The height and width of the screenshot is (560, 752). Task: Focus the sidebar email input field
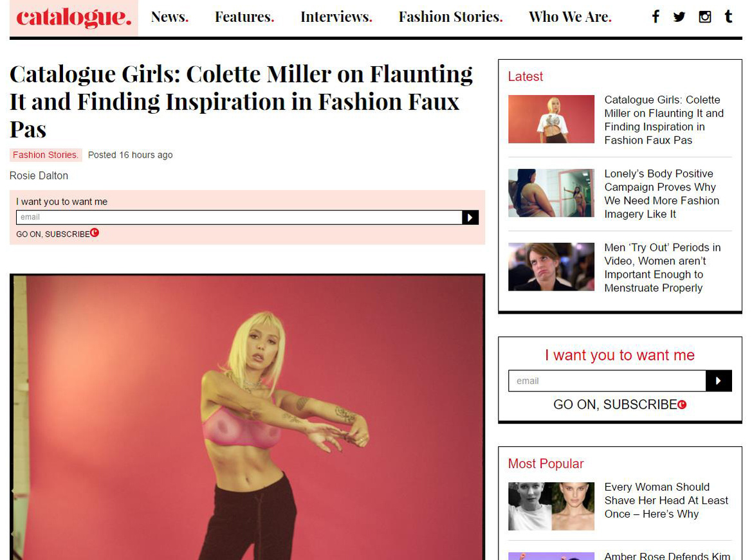607,381
